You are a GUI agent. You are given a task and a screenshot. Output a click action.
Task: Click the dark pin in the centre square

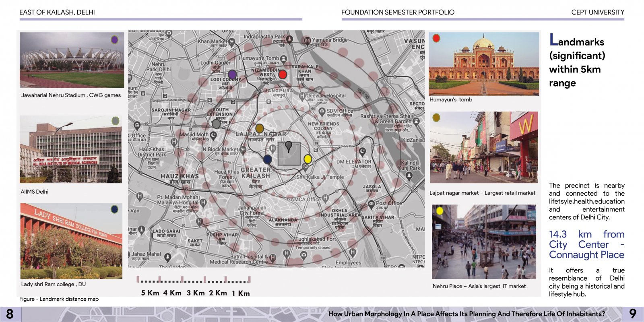[289, 147]
